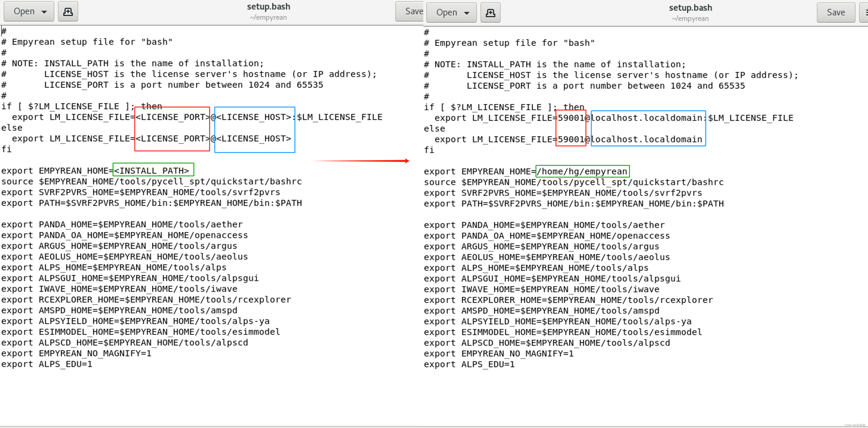868x428 pixels.
Task: Click <LICENSE_PORT> on the first export line
Action: [172, 117]
